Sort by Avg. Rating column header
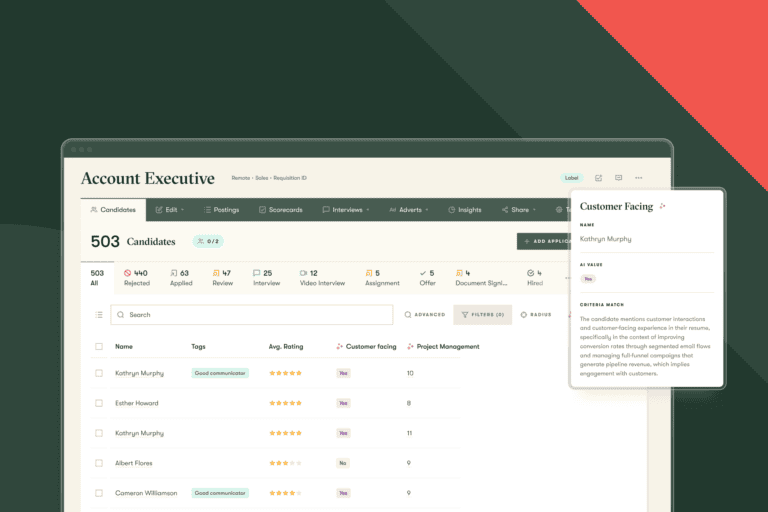The width and height of the screenshot is (768, 512). click(286, 346)
